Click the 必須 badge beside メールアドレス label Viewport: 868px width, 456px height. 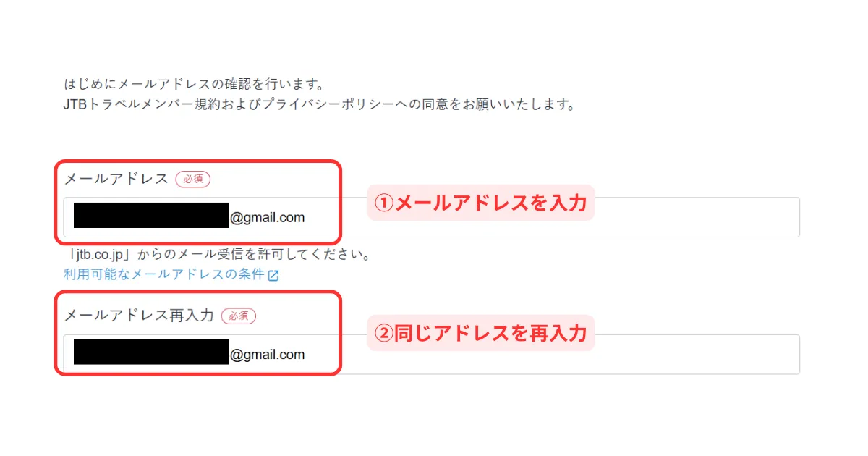pyautogui.click(x=193, y=179)
